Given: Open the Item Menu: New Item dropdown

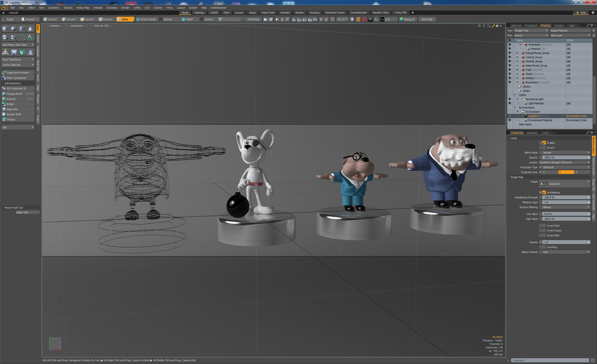Looking at the screenshot, I should tap(18, 45).
